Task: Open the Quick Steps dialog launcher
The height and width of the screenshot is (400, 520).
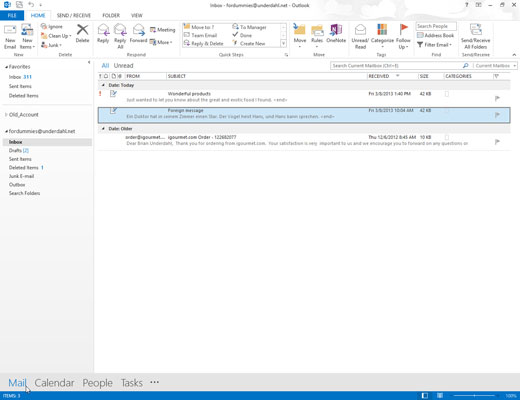Action: [286, 55]
